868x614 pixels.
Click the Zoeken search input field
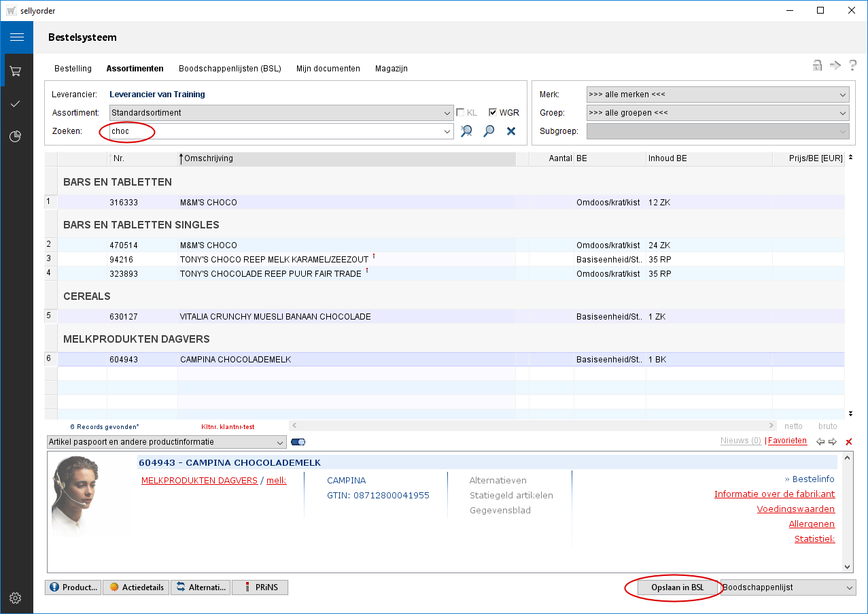[x=272, y=131]
